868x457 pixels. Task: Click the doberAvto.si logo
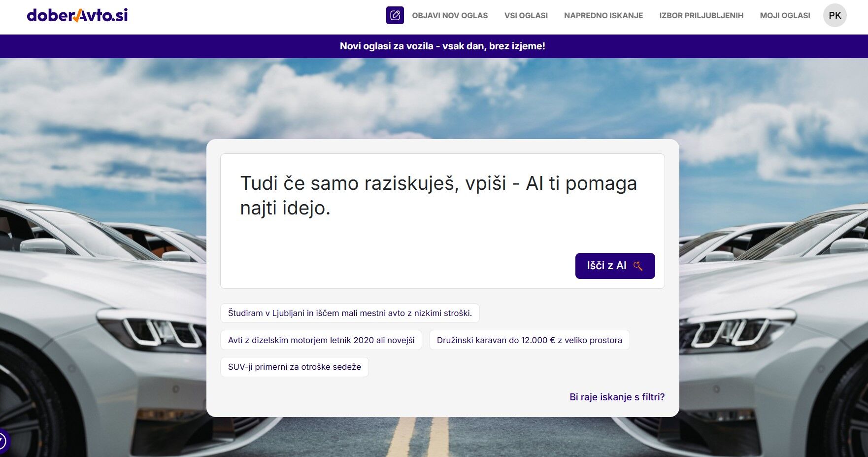pyautogui.click(x=77, y=15)
